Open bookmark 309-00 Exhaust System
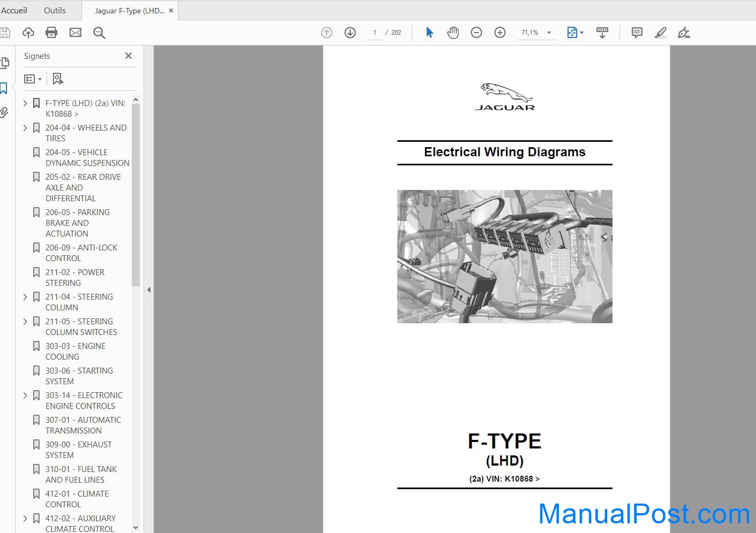 [x=79, y=450]
